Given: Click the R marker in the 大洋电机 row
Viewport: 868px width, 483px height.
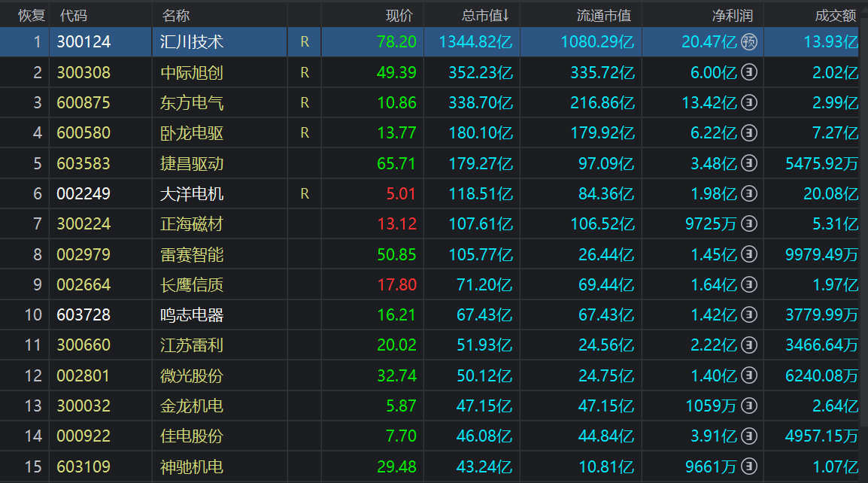Looking at the screenshot, I should (305, 193).
